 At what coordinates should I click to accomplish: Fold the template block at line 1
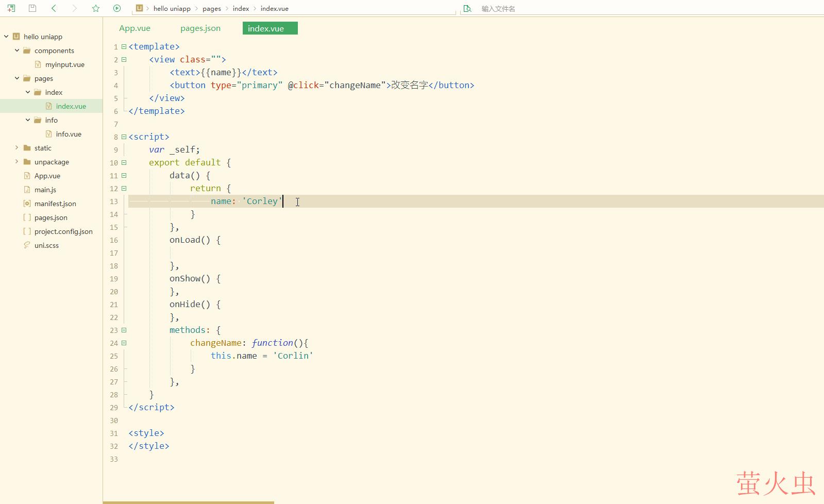(124, 47)
